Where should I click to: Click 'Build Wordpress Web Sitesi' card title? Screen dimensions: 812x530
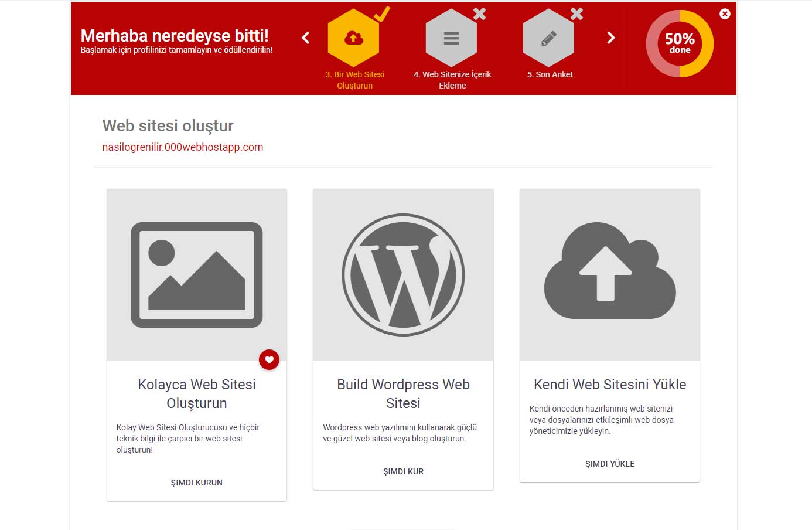(403, 393)
